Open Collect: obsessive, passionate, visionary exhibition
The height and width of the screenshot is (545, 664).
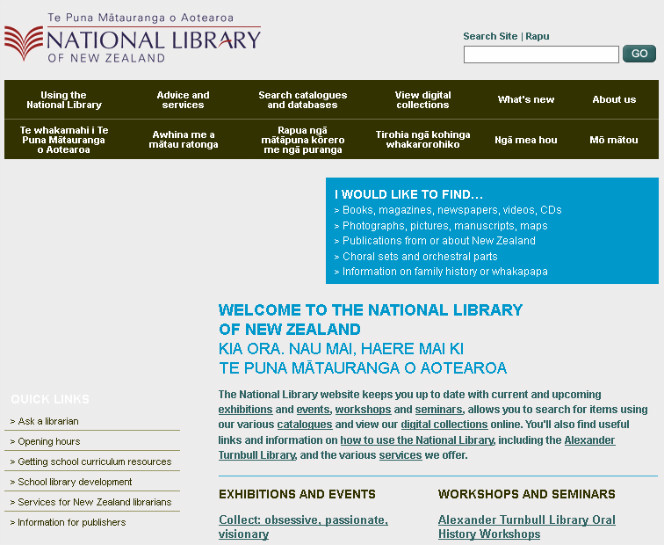[x=303, y=527]
